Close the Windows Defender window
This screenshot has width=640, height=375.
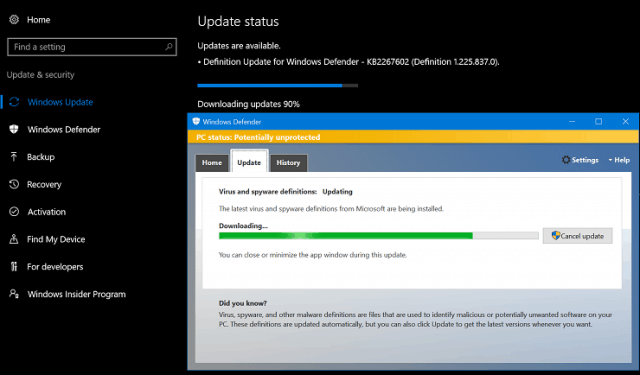[625, 122]
